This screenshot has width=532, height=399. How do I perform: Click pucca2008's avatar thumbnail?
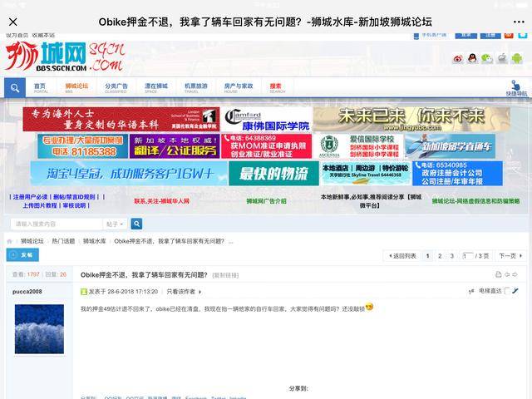(39, 329)
